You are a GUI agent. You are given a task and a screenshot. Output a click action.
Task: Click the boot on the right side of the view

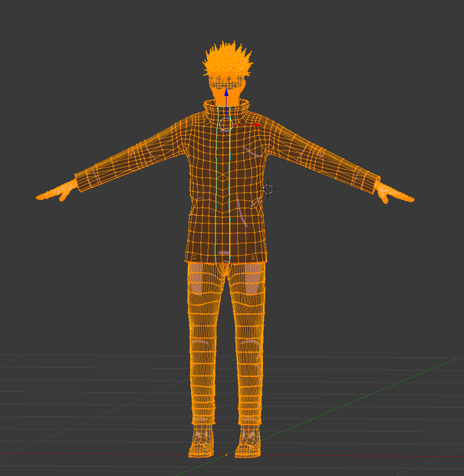click(248, 441)
